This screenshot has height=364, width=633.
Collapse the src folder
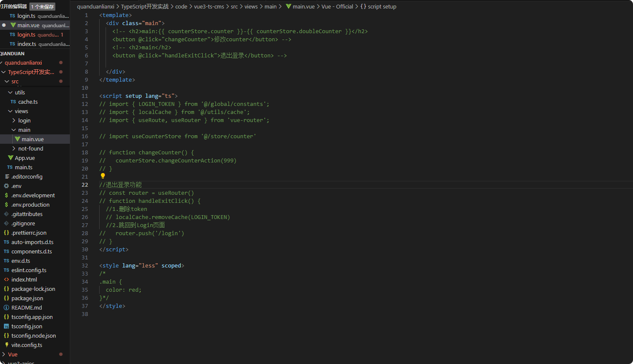coord(6,81)
